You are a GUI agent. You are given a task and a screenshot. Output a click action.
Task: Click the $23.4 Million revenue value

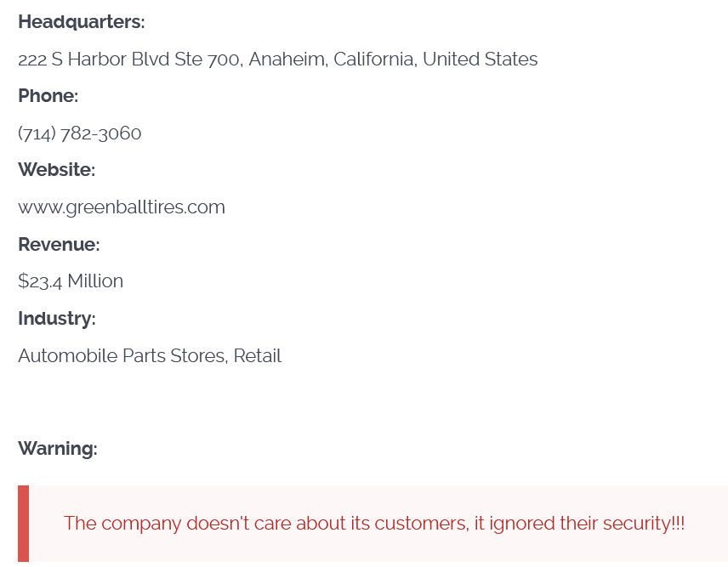[x=71, y=281]
